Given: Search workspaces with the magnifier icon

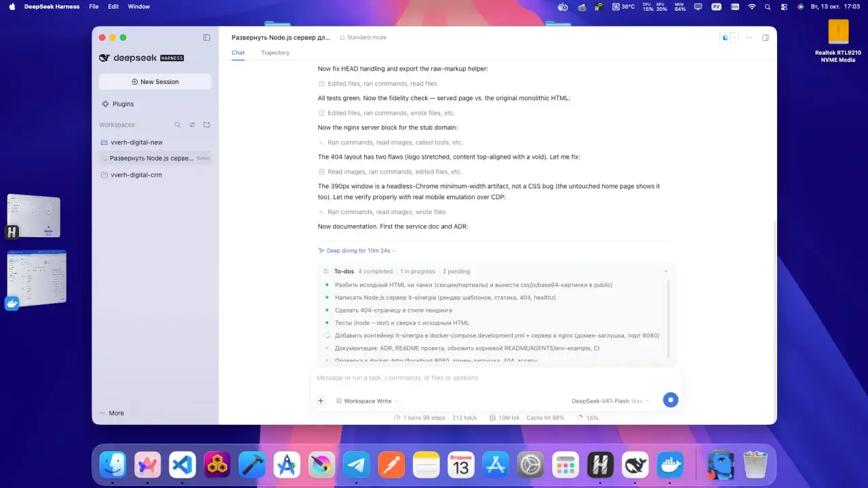Looking at the screenshot, I should (178, 125).
